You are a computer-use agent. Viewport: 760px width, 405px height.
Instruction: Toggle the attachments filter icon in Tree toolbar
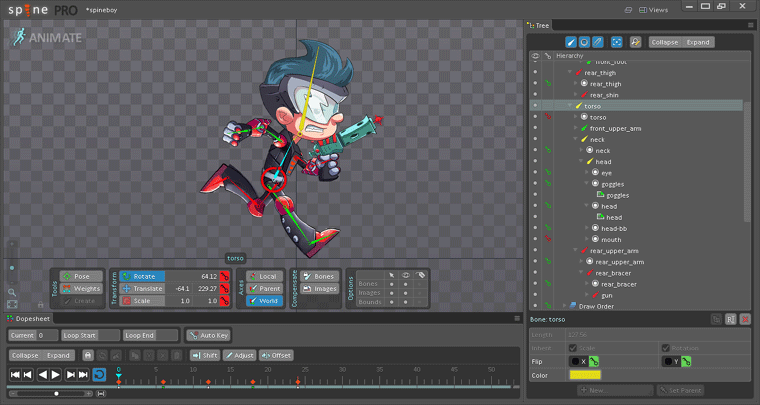[598, 42]
